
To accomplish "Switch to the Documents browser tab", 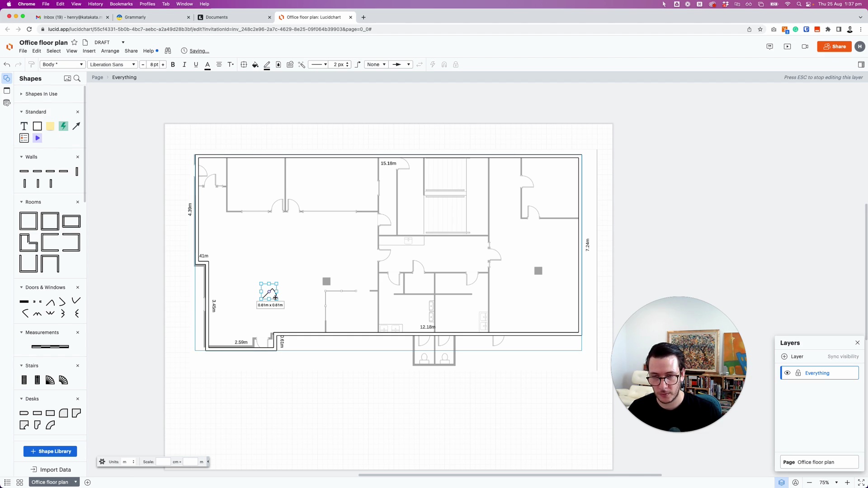I will click(217, 17).
